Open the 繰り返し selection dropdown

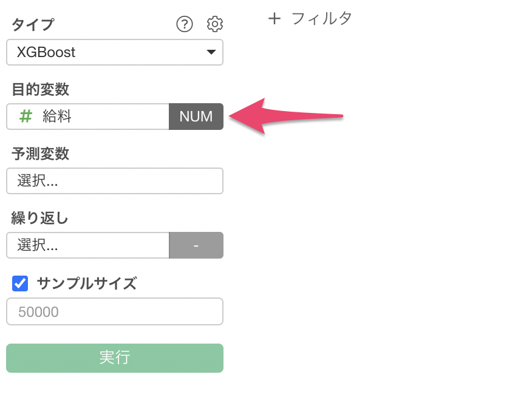point(87,245)
